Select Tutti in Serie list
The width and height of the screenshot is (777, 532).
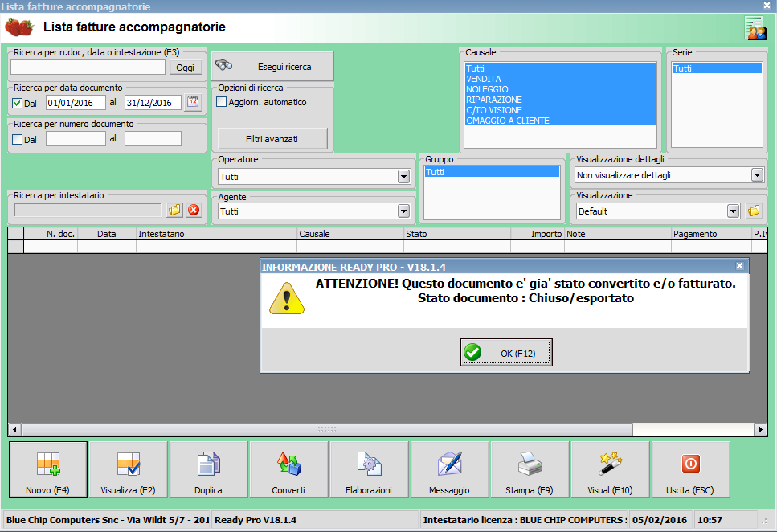[x=717, y=68]
